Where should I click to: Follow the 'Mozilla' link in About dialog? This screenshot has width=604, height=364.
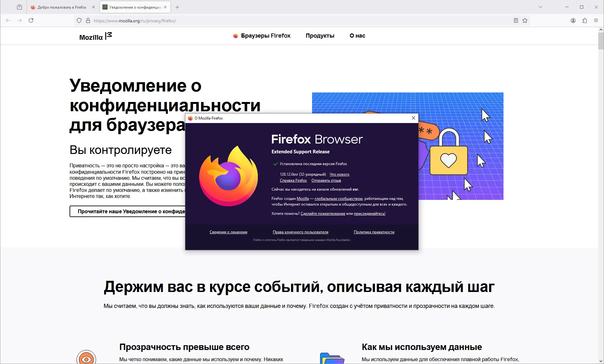click(303, 199)
